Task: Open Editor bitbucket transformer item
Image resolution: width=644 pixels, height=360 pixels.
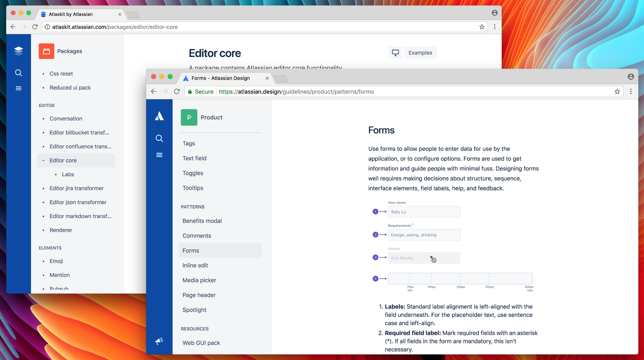Action: [79, 133]
